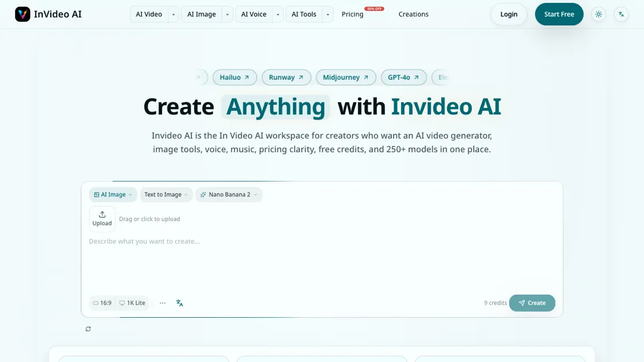Viewport: 644px width, 362px height.
Task: Click the Login button
Action: [508, 14]
